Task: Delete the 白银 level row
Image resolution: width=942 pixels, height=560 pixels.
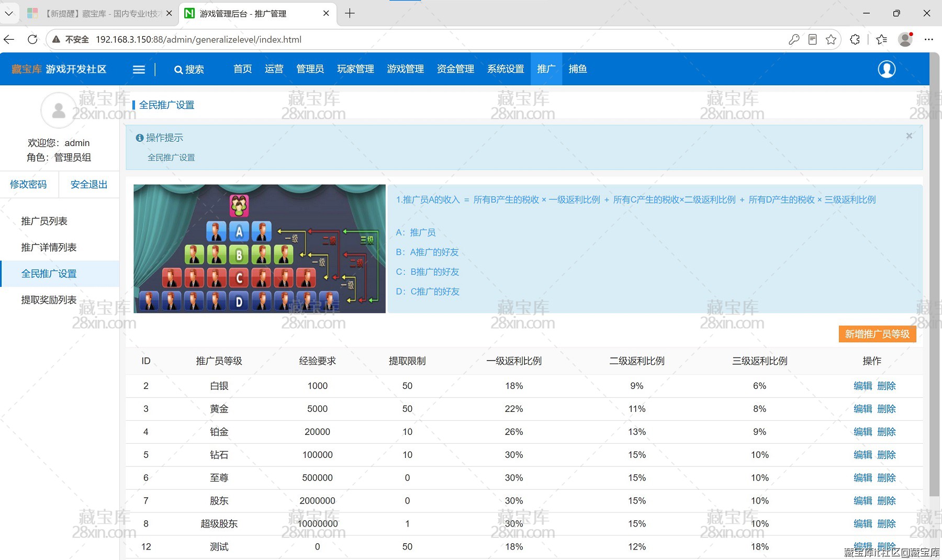Action: click(887, 386)
